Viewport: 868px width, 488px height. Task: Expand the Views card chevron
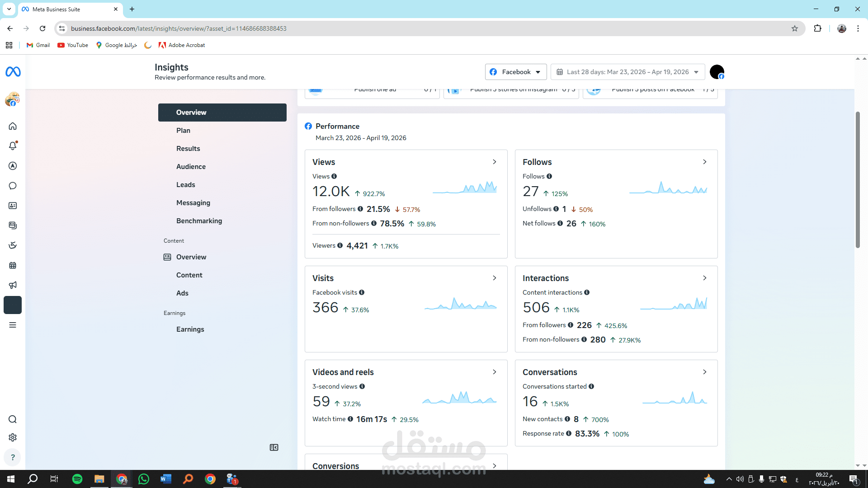(x=495, y=162)
